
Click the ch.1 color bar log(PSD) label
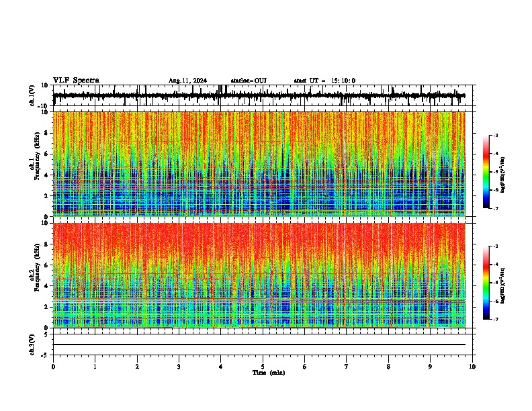(x=503, y=175)
